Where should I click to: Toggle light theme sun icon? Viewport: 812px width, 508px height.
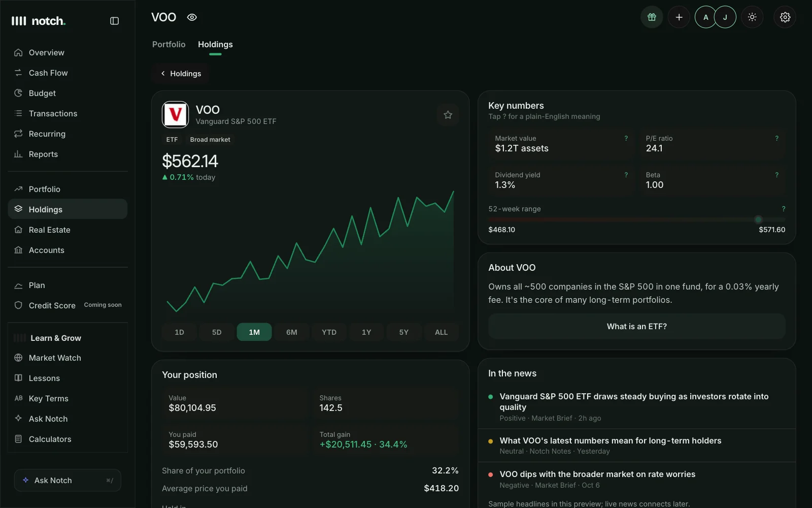pyautogui.click(x=752, y=17)
